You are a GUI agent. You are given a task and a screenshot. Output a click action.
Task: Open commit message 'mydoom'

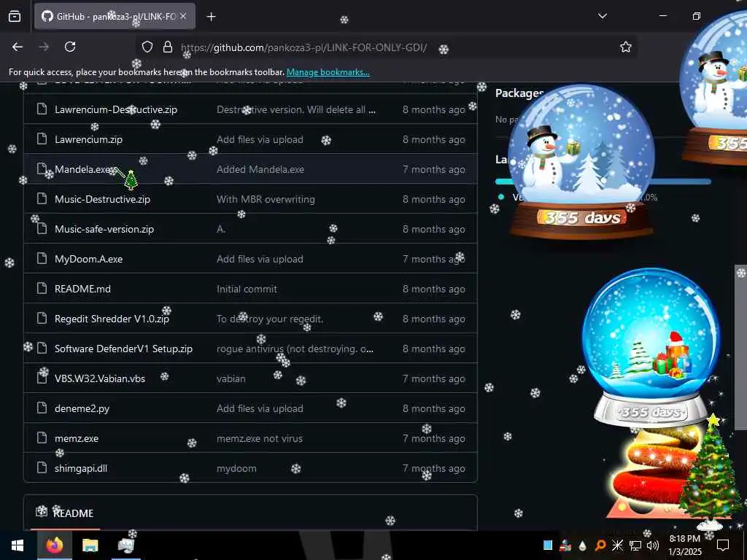point(236,469)
